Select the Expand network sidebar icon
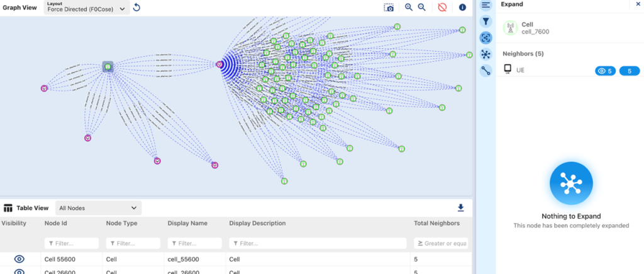 (486, 54)
